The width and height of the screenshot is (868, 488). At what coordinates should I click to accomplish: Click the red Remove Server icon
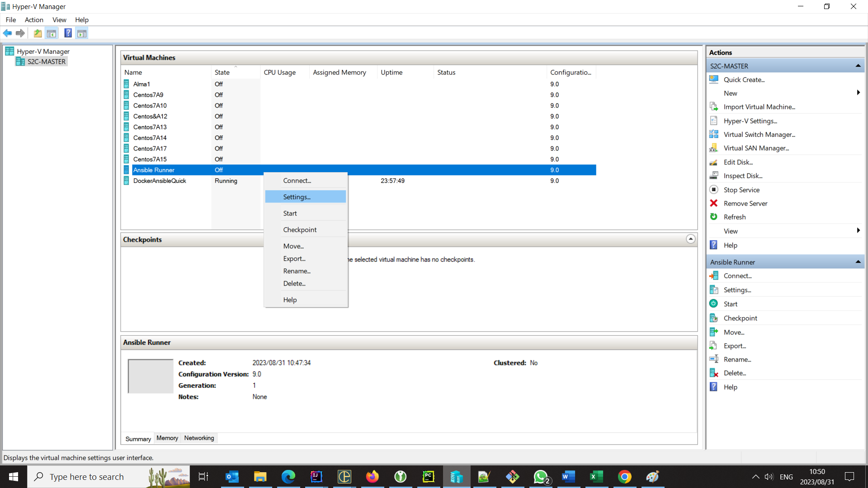pyautogui.click(x=714, y=203)
